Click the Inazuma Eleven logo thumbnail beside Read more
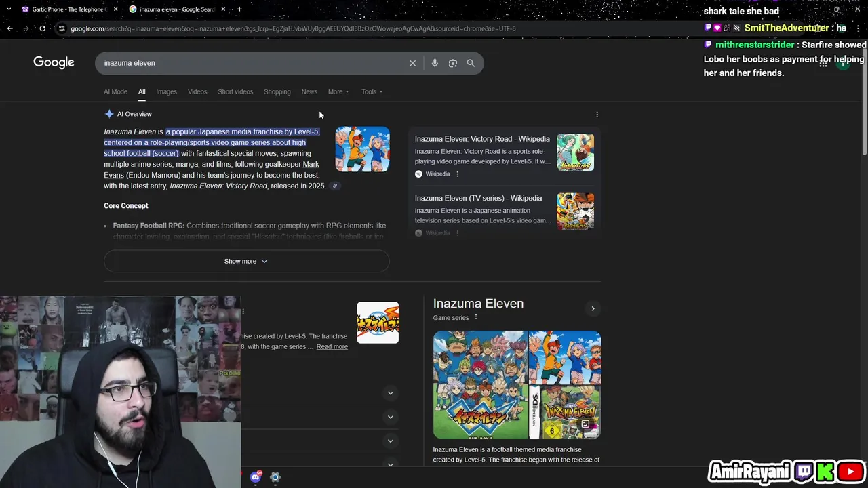This screenshot has width=868, height=488. click(378, 323)
